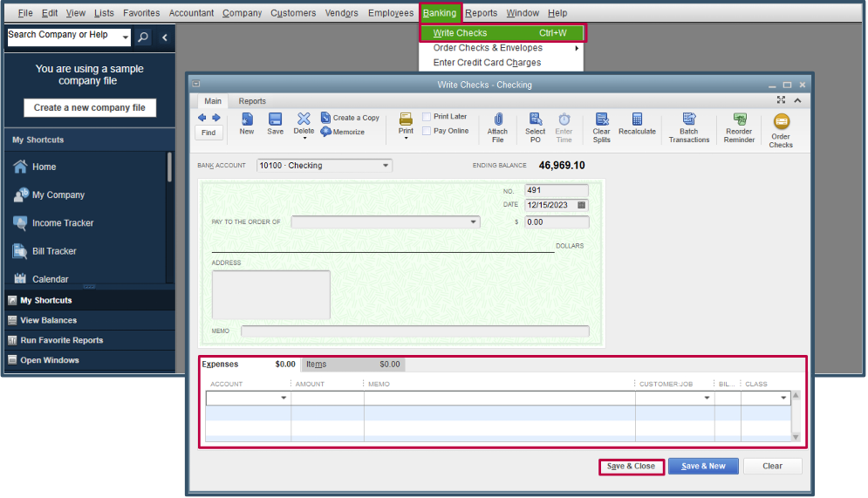Collapse the ribbon with the caret icon

click(797, 100)
